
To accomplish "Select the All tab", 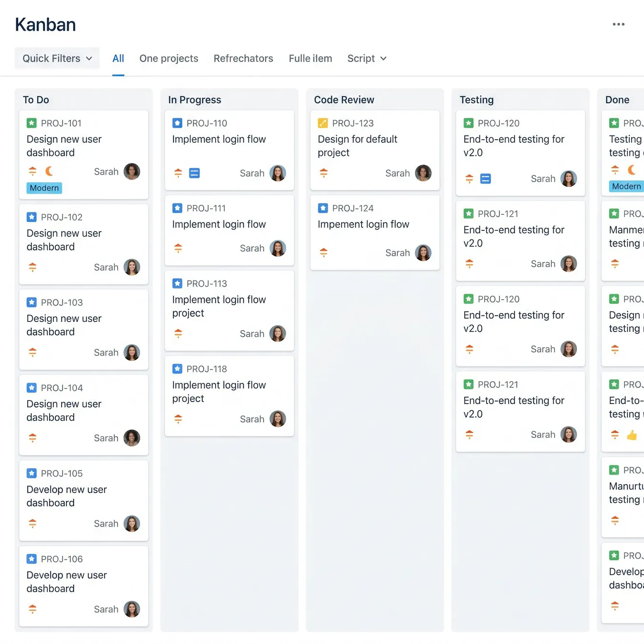I will pyautogui.click(x=118, y=58).
